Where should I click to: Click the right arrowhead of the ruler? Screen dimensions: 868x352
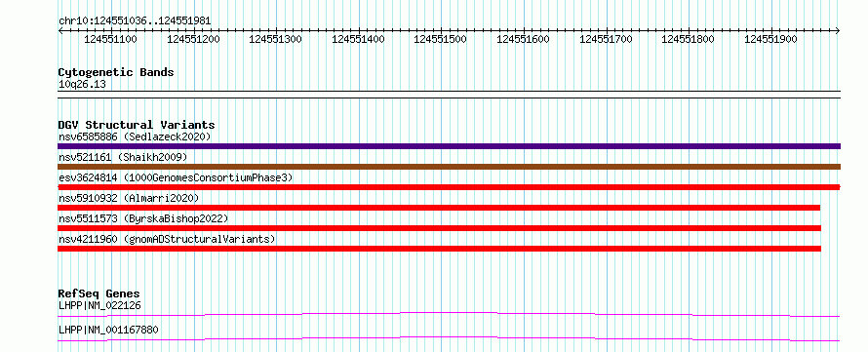(838, 30)
